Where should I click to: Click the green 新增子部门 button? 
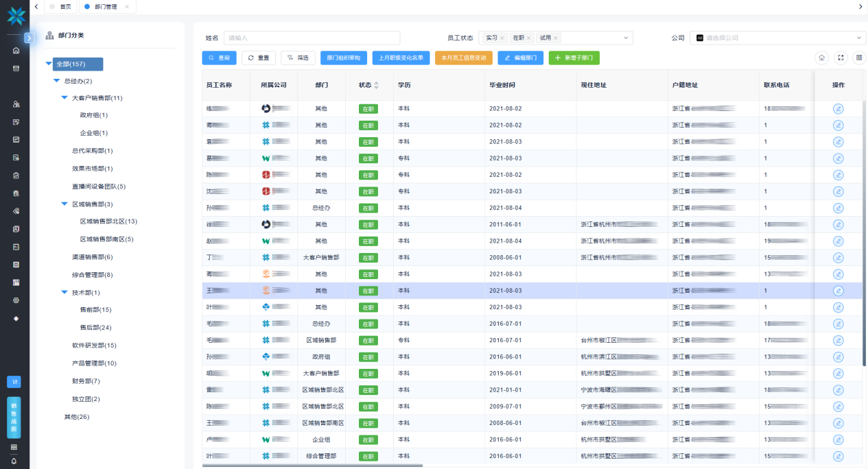point(574,58)
